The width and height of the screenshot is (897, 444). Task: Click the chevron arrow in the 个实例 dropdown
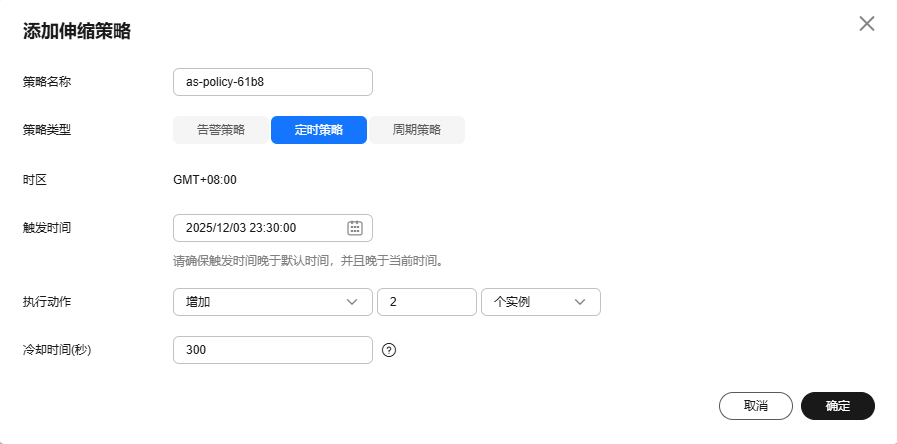click(580, 302)
